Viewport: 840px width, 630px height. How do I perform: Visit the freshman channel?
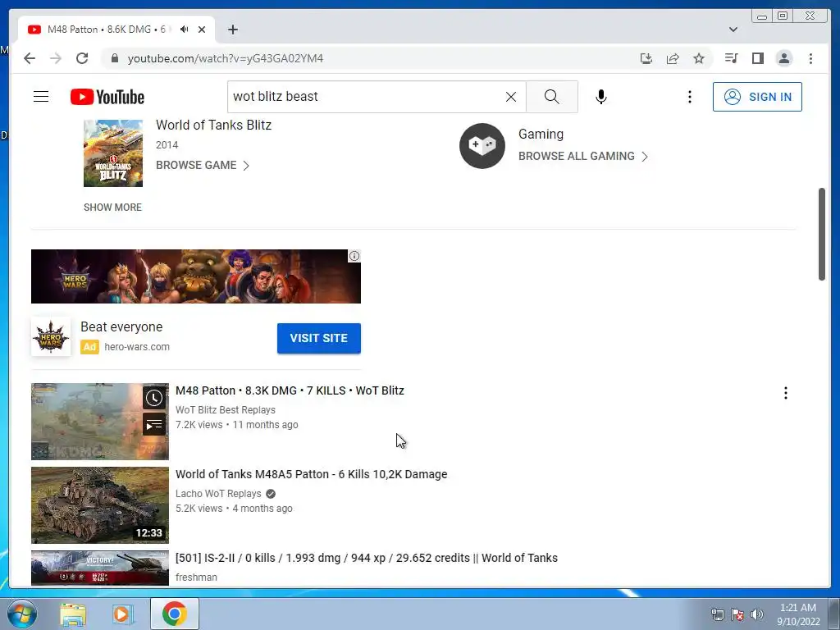[197, 577]
